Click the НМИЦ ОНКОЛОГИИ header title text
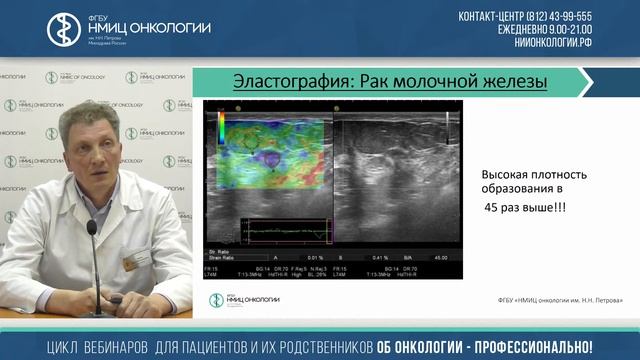Screen dimensions: 640x360 (149, 28)
